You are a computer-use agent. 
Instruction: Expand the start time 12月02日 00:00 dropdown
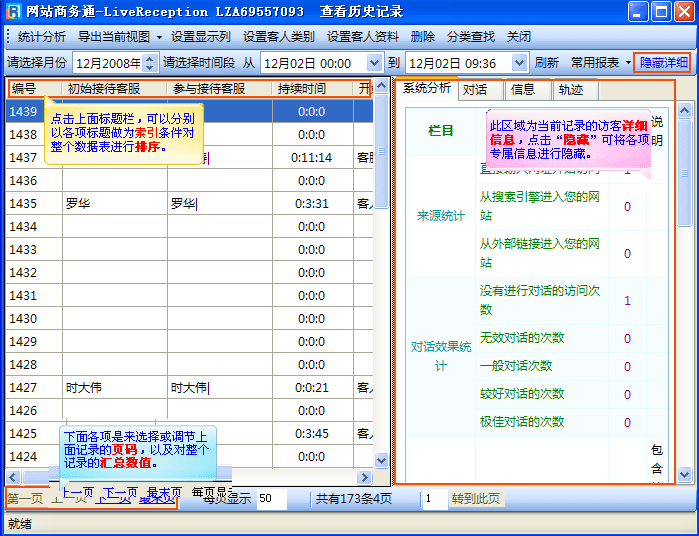point(375,62)
